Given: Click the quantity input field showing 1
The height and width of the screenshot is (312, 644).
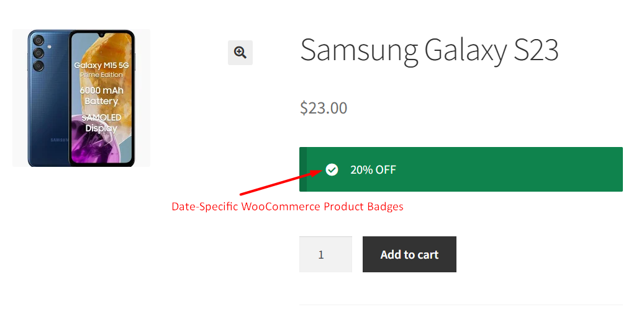Looking at the screenshot, I should (325, 254).
